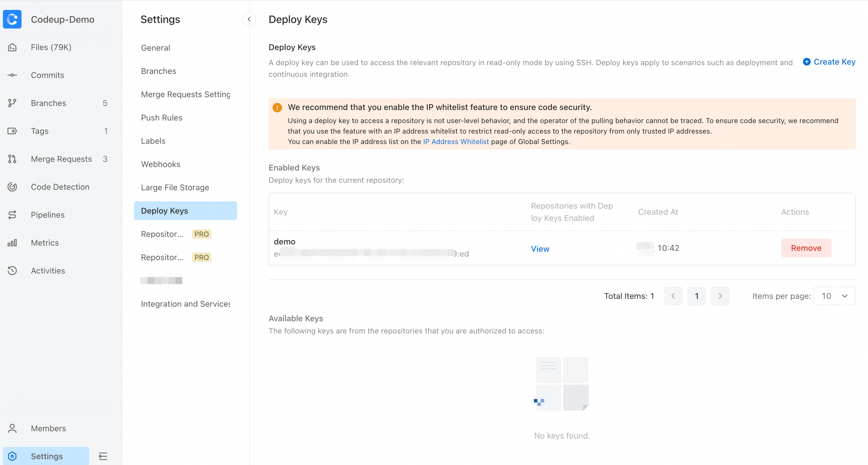
Task: View repositories for the demo key
Action: [x=540, y=249]
